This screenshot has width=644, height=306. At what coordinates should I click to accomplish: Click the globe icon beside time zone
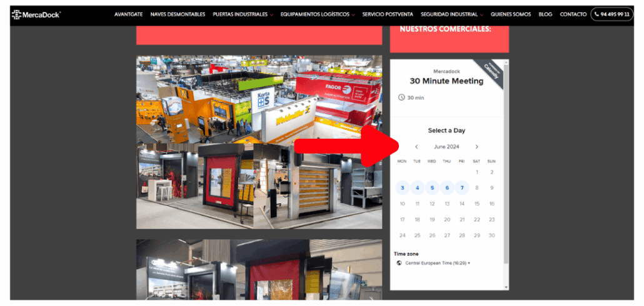[x=399, y=263]
